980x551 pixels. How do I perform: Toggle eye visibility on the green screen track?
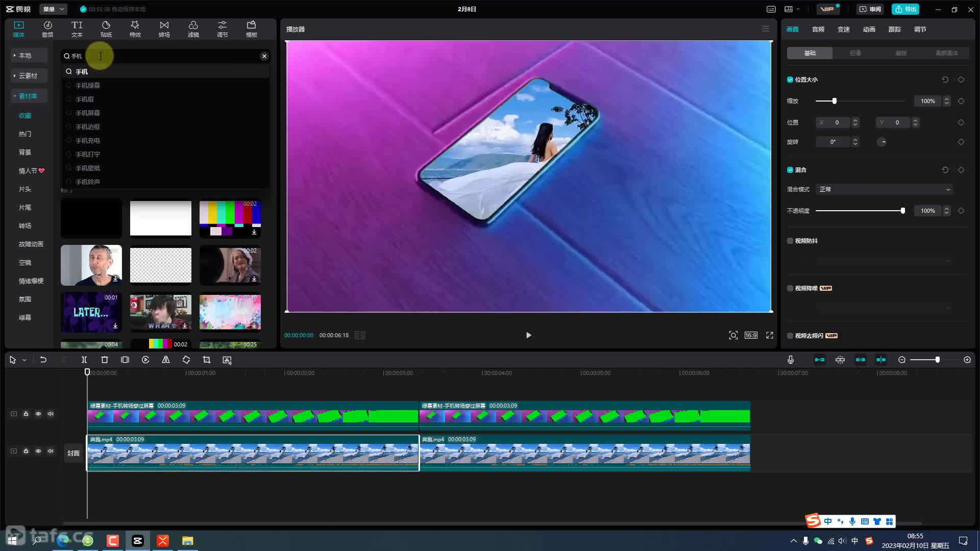click(38, 414)
